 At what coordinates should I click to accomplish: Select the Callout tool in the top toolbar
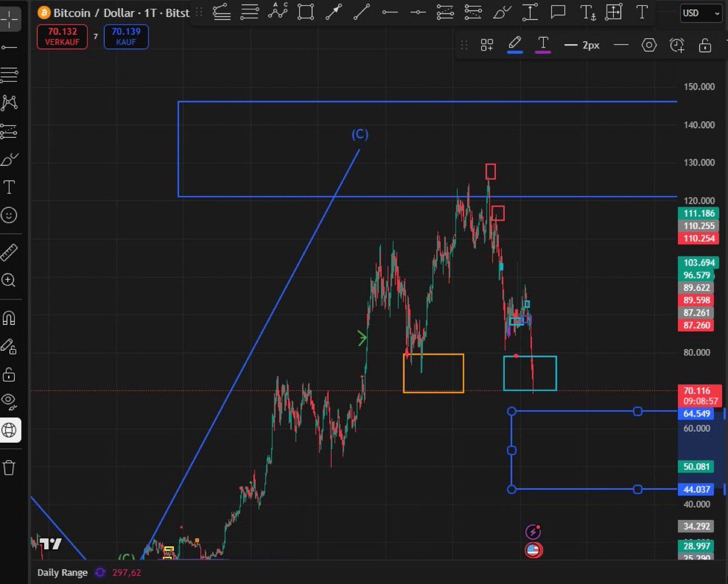click(558, 12)
